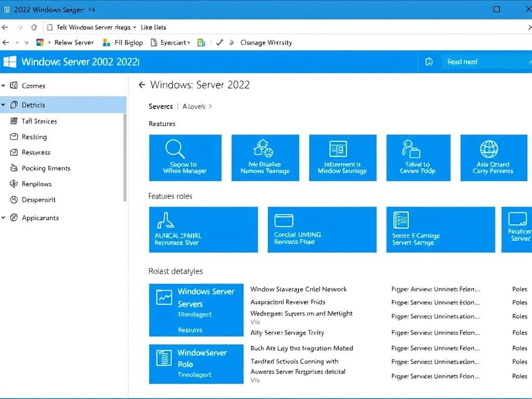Viewport: 532px width, 399px height.
Task: Click the sidebar vertical scrollbar
Action: pos(125,157)
